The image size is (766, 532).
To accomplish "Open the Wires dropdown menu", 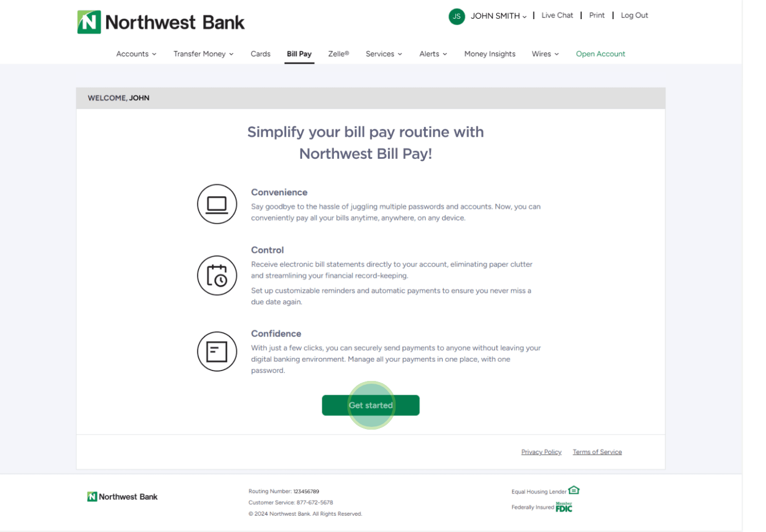I will (545, 54).
